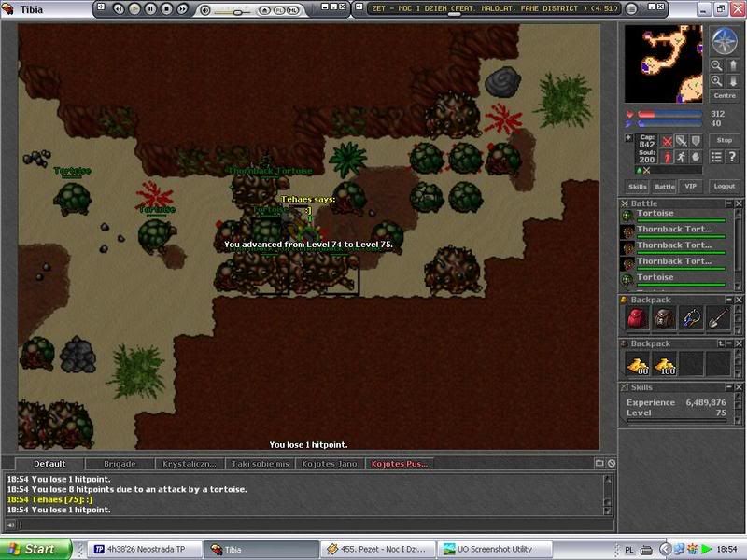Toggle chase opponent running figure mode

[682, 157]
